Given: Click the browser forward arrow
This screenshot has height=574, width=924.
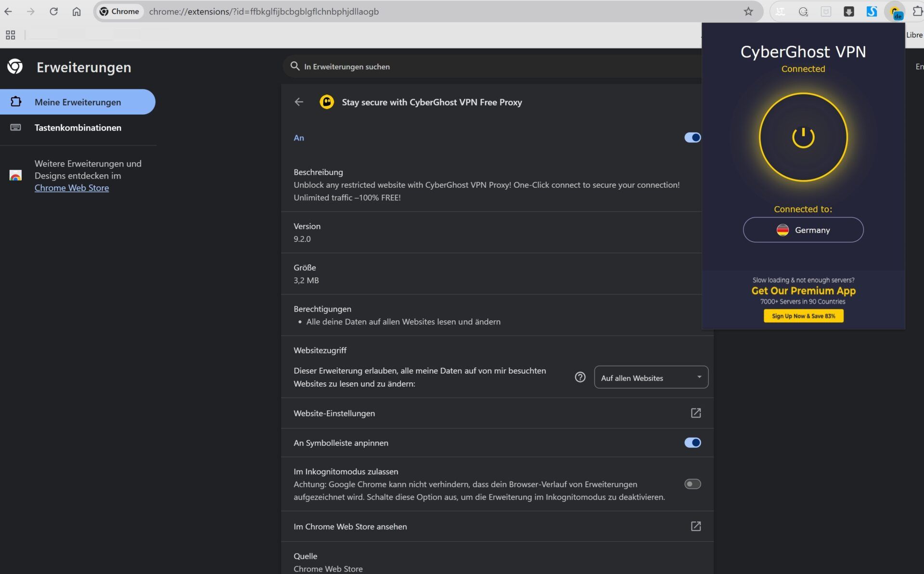Looking at the screenshot, I should click(30, 11).
